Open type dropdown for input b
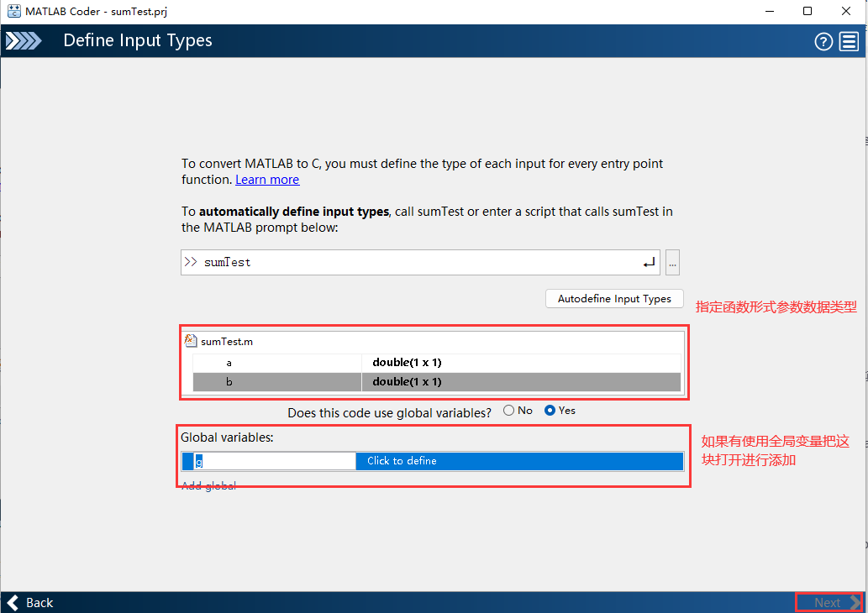The height and width of the screenshot is (613, 868). (521, 382)
